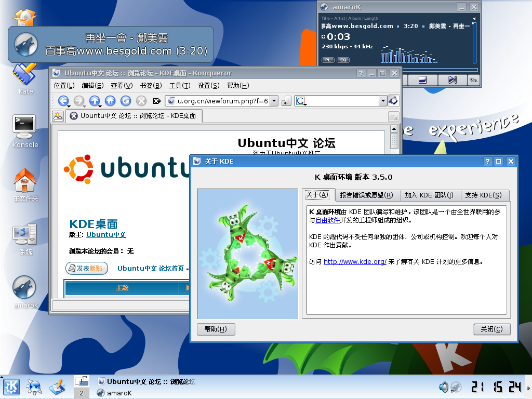Viewport: 532px width, 399px height.
Task: Open Kate from the desktop icon
Action: [25, 78]
